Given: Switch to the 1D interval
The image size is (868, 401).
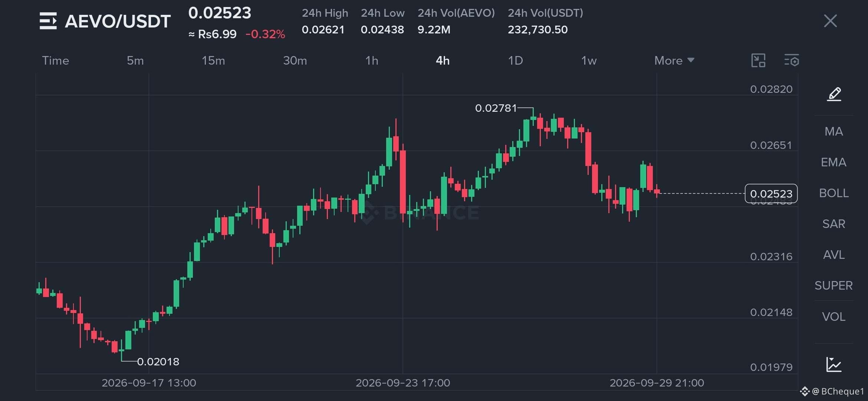Looking at the screenshot, I should click(x=515, y=61).
